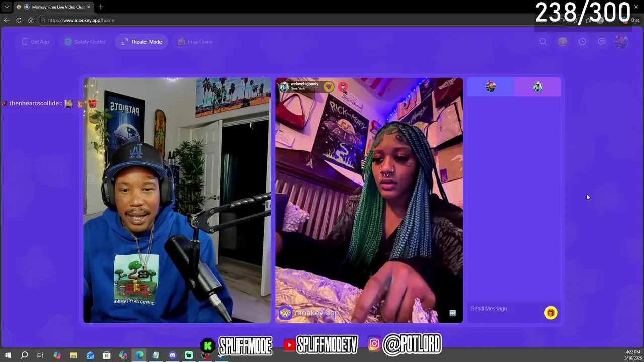
Task: Open the search magnifier on Monkey header
Action: click(x=543, y=42)
